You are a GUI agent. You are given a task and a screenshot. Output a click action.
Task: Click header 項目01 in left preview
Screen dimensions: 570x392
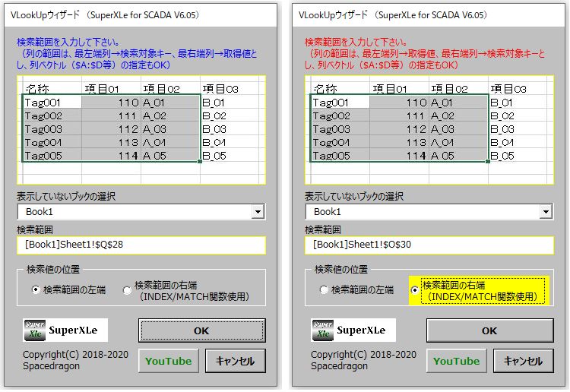102,89
